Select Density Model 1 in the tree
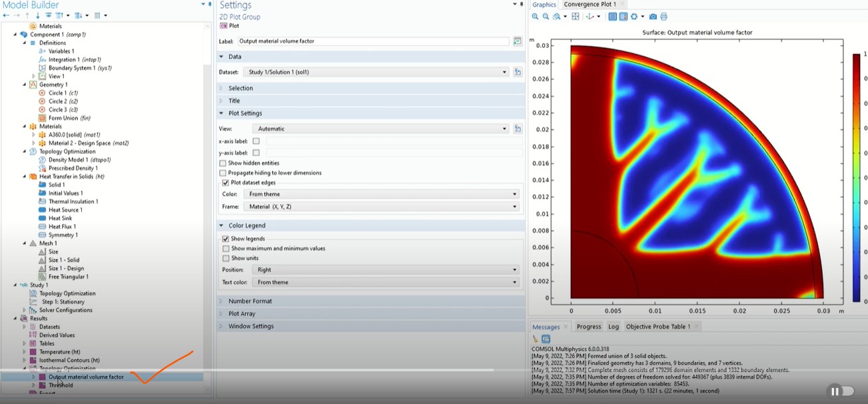Screen dimensions: 868x404 point(68,160)
